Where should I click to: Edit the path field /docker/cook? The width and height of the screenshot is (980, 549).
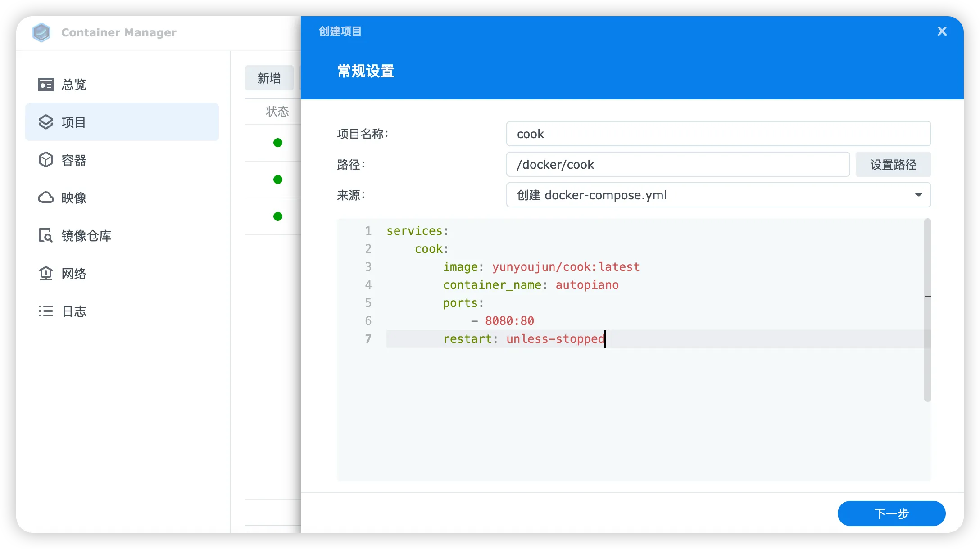[678, 165]
